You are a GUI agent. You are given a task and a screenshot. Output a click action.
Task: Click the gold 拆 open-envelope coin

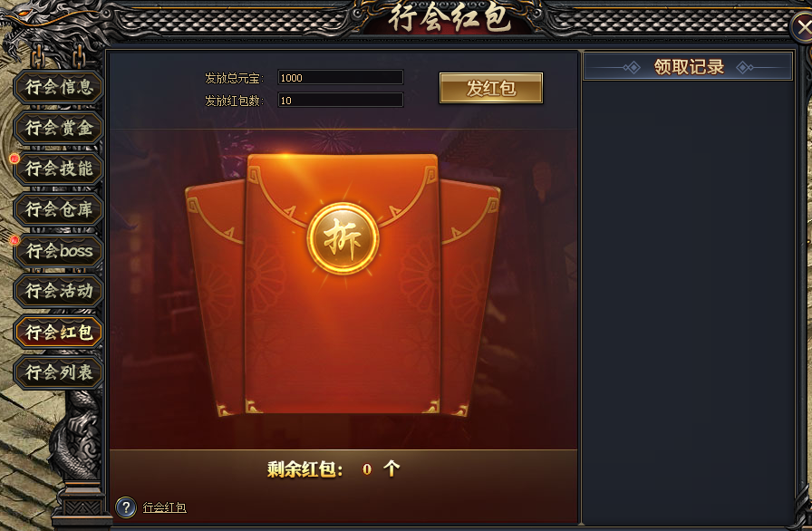pyautogui.click(x=343, y=238)
